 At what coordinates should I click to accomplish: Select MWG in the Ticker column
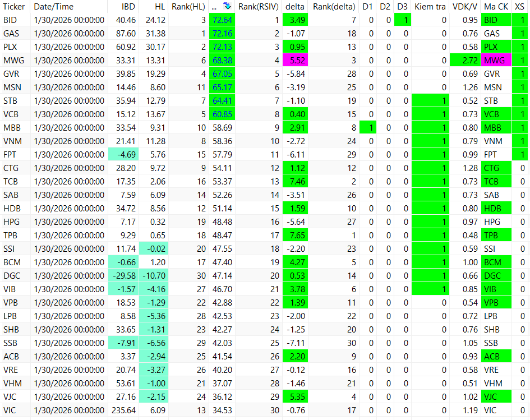click(14, 61)
